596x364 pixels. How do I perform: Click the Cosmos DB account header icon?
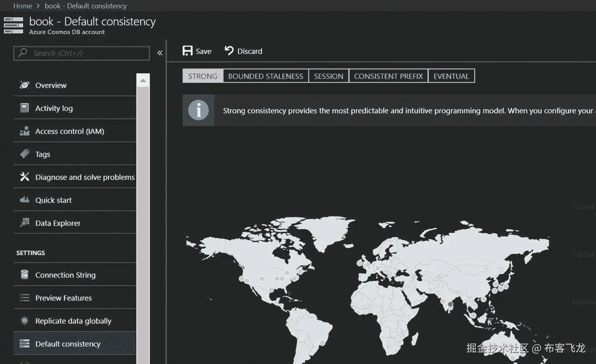[13, 25]
